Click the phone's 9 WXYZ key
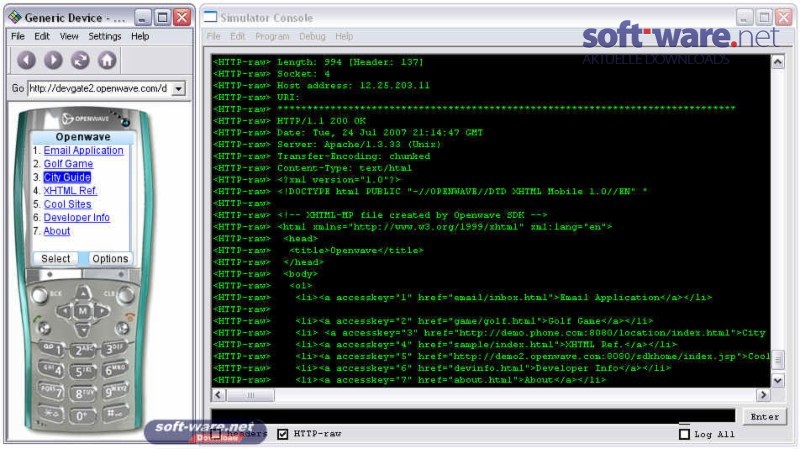Screen dimensions: 800x449 coord(115,391)
